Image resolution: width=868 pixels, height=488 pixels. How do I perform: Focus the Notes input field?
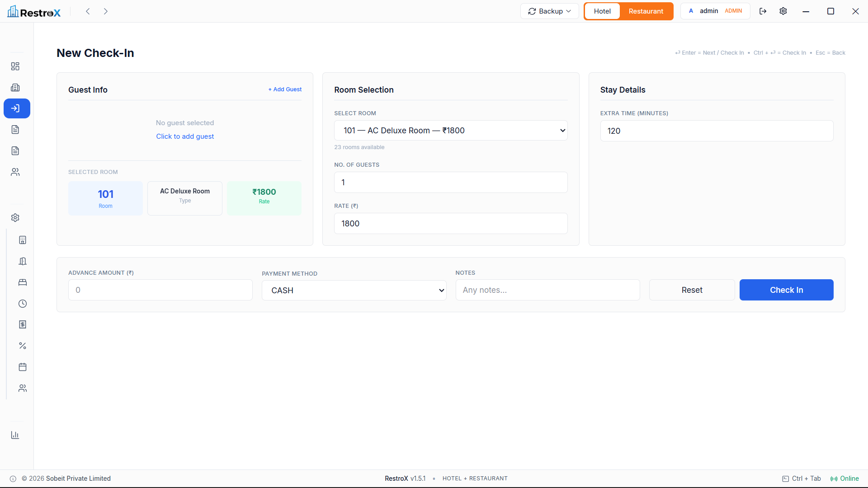(x=547, y=290)
